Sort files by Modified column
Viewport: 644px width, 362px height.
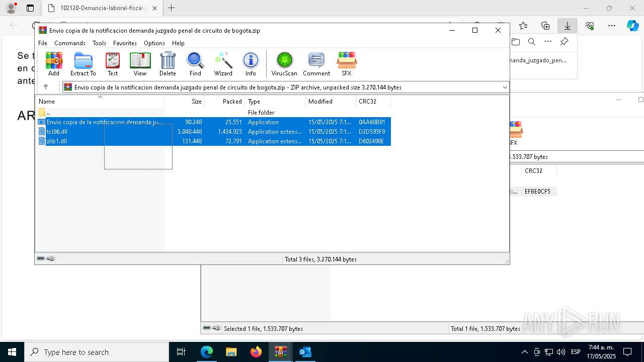[x=331, y=101]
